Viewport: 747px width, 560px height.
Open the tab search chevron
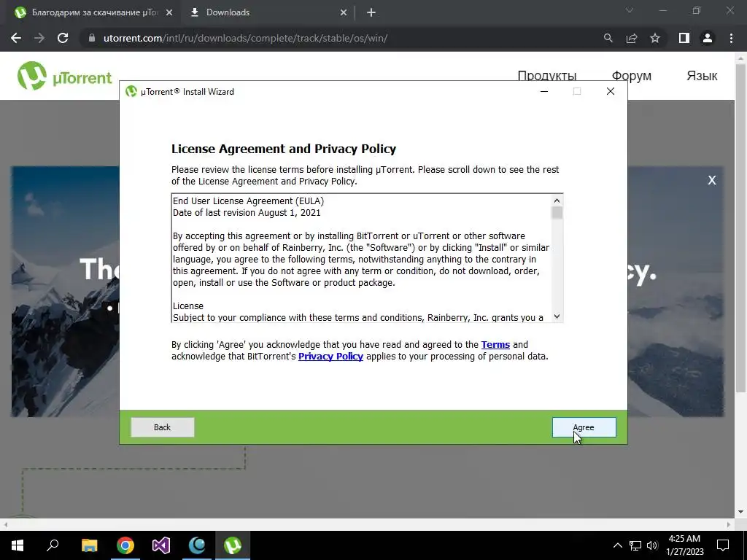(630, 10)
